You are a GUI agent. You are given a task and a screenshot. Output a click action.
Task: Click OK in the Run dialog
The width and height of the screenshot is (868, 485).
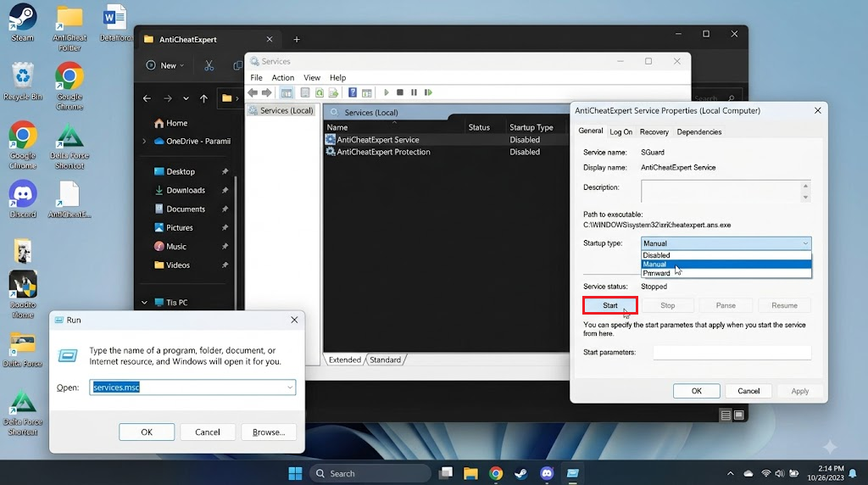click(x=147, y=432)
